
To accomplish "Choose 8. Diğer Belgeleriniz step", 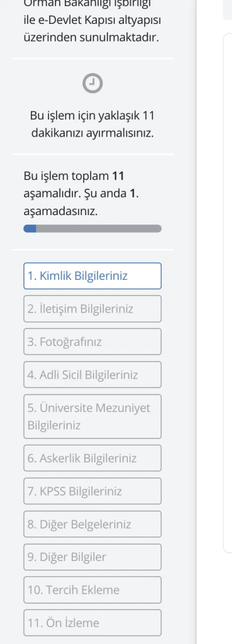I will click(92, 524).
